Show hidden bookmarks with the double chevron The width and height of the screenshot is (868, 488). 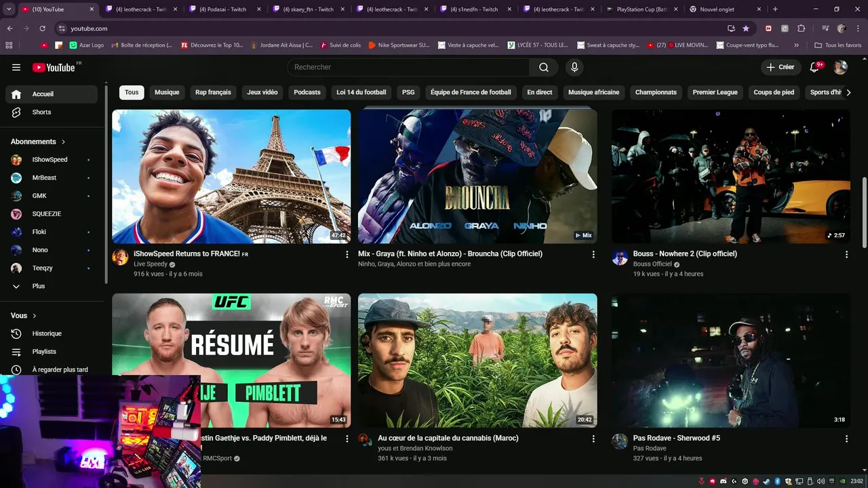(x=796, y=45)
